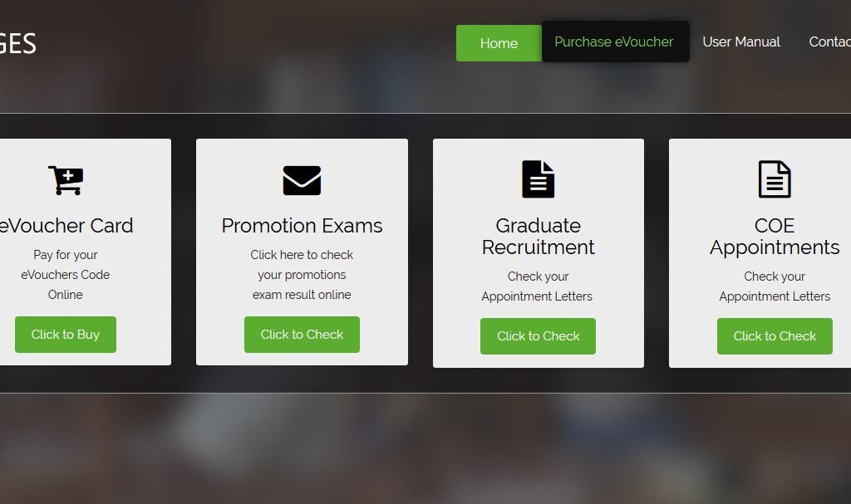The width and height of the screenshot is (851, 504).
Task: Select the COE Appointments heading
Action: (x=775, y=236)
